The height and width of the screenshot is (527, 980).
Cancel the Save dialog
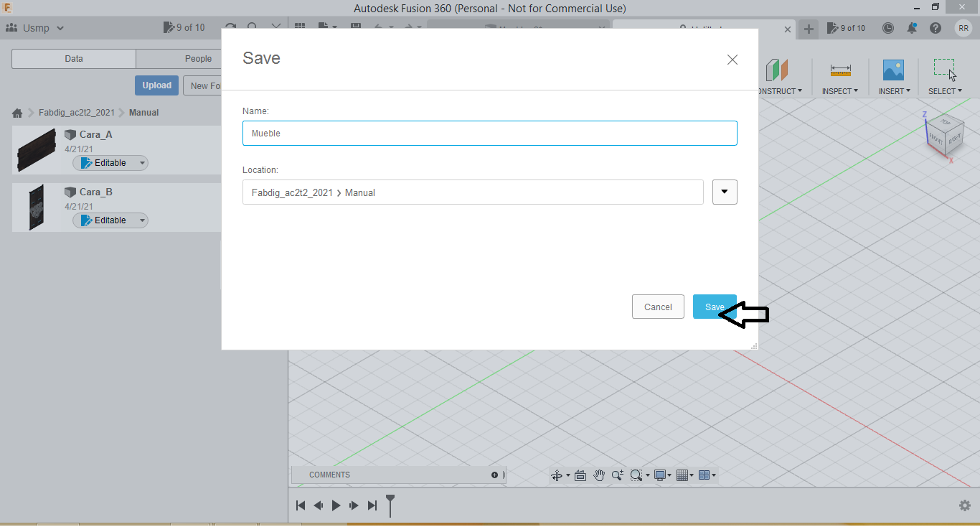coord(658,307)
